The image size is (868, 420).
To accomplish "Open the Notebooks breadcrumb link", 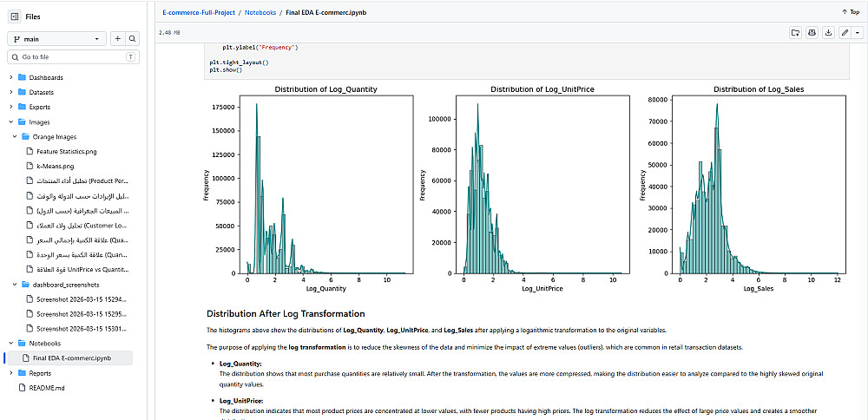I will click(260, 11).
